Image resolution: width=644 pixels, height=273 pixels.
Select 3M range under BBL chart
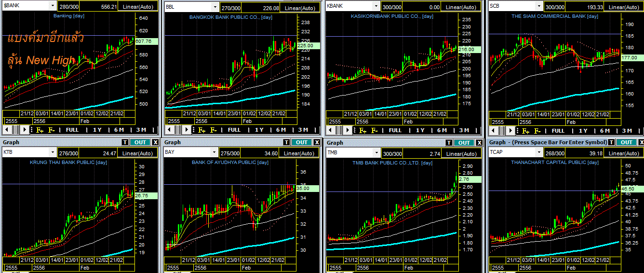coord(303,130)
